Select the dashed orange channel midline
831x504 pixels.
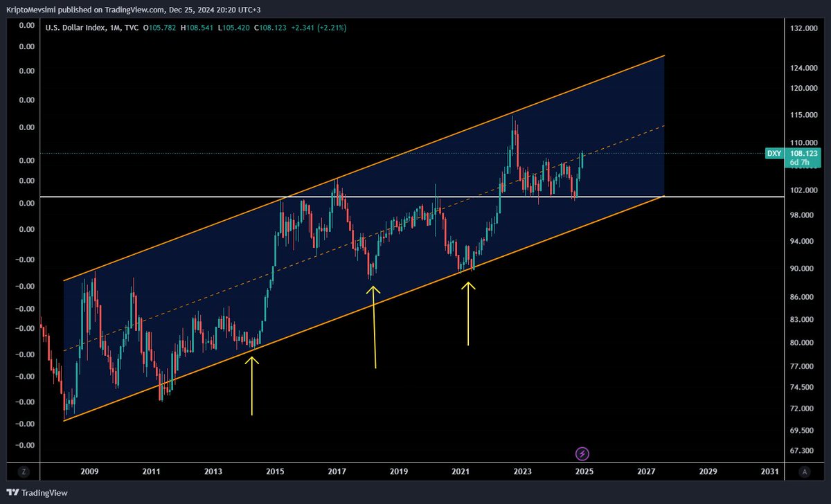364,238
